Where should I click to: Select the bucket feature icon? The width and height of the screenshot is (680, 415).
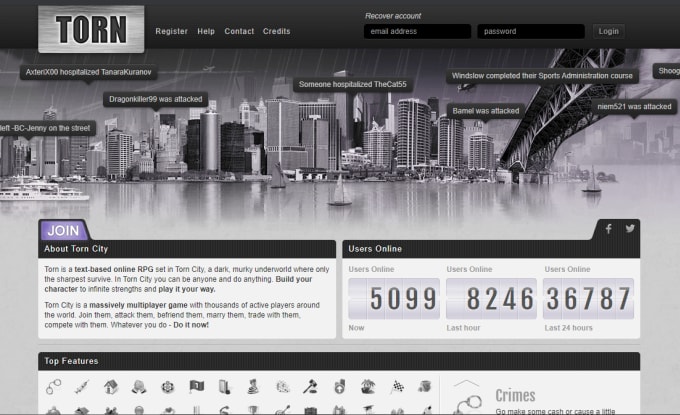click(x=425, y=386)
